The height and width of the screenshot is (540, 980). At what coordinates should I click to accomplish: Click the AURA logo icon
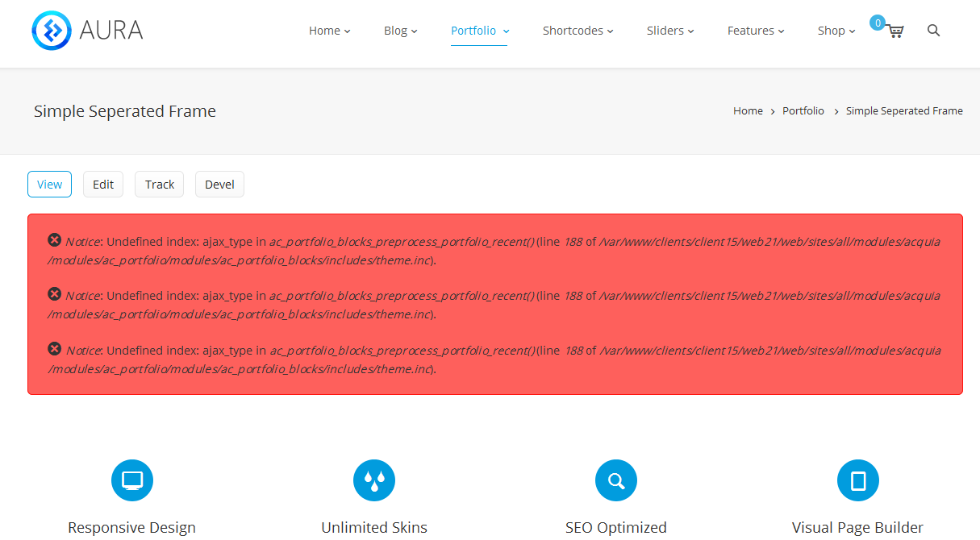click(x=52, y=31)
